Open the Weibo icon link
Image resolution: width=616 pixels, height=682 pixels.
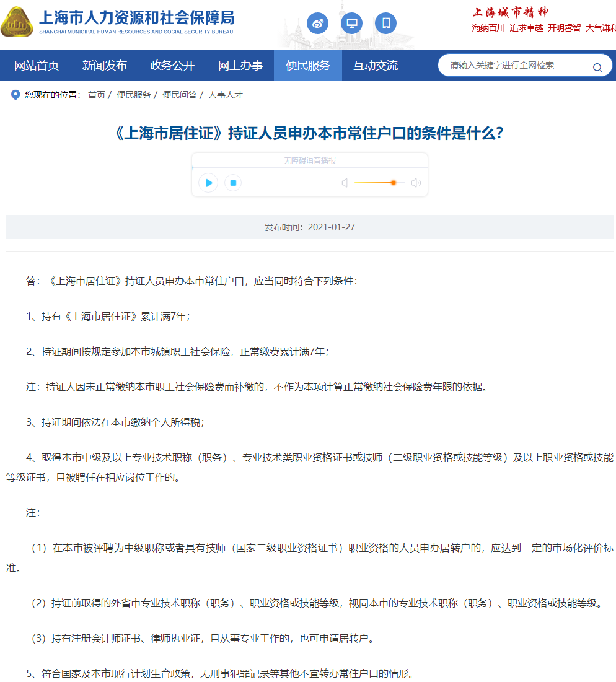(x=317, y=24)
